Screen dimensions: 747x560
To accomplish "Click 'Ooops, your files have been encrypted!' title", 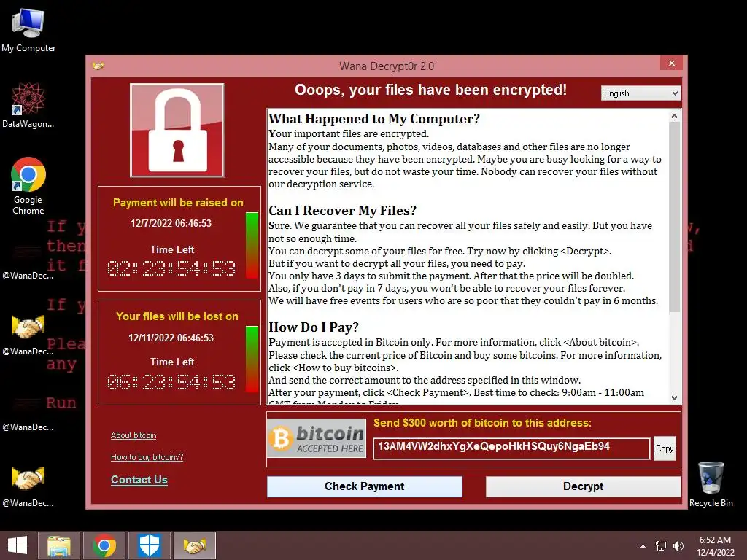I will tap(430, 90).
